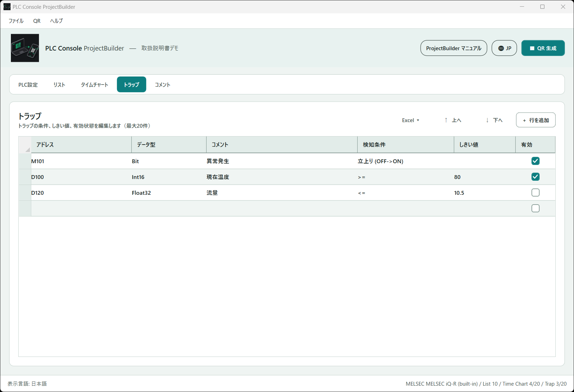
Task: Click the 流量 comment cell
Action: pos(282,193)
